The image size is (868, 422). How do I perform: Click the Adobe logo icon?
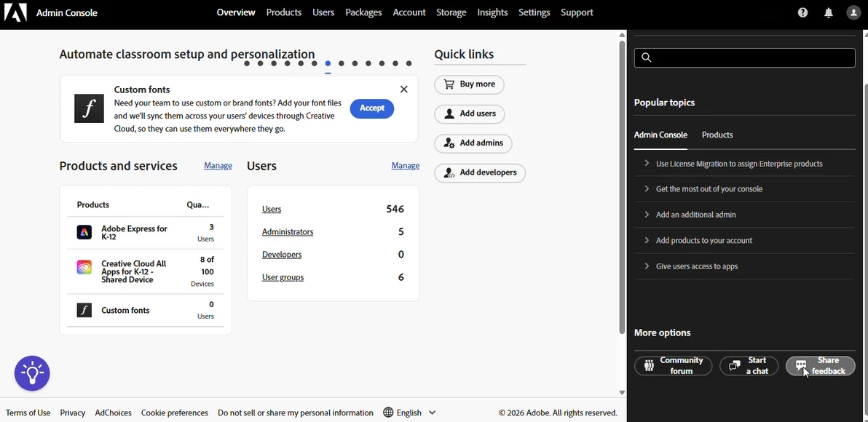coord(15,12)
